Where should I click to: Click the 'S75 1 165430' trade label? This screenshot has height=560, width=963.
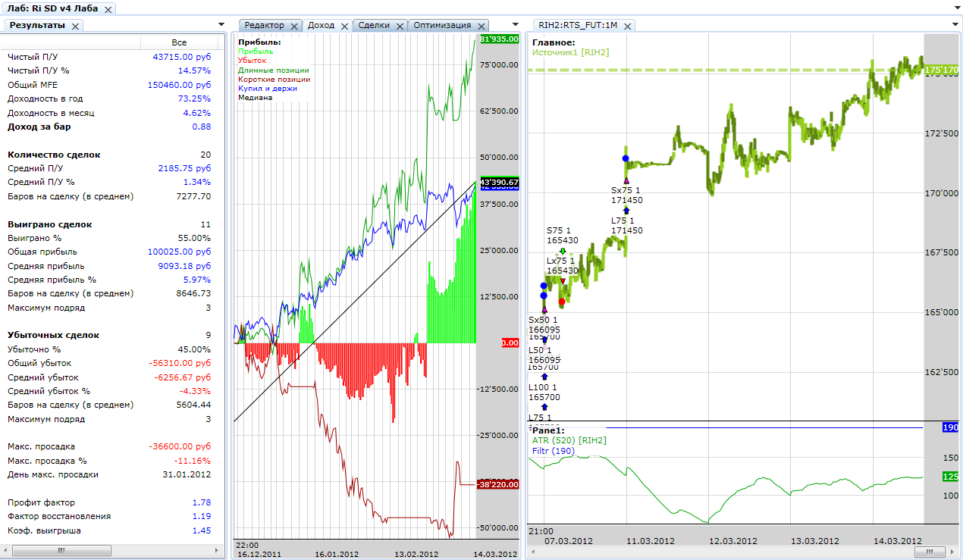pos(563,235)
